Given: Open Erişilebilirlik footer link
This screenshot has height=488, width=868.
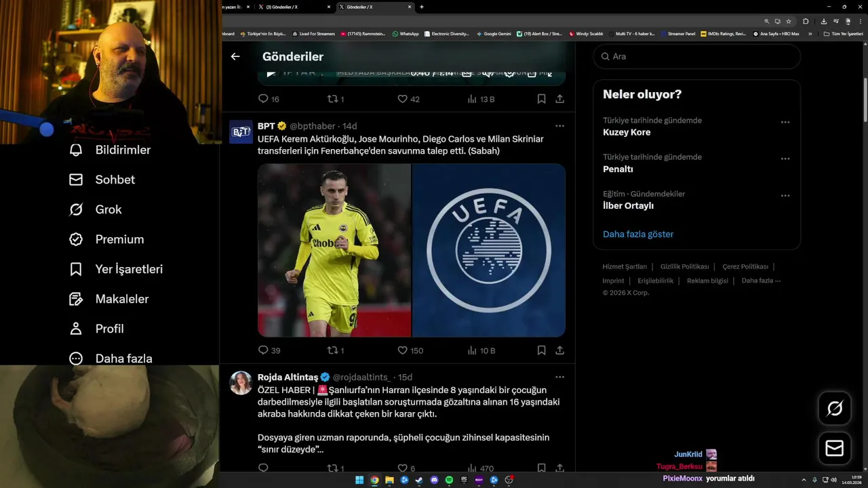Looking at the screenshot, I should (x=656, y=281).
